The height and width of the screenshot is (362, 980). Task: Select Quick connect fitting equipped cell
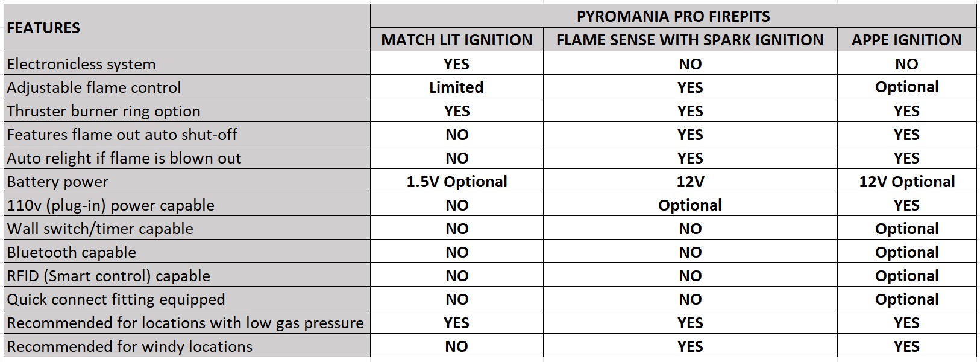click(187, 299)
